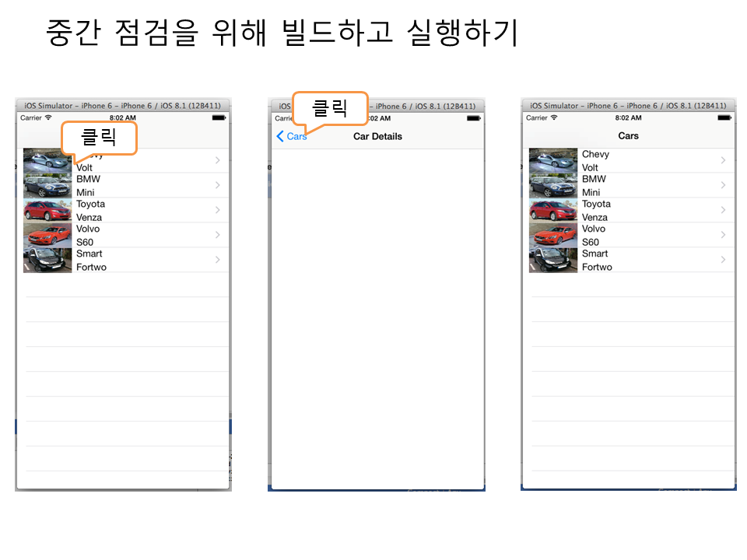
Task: Click the 클릭 callout over the left simulator
Action: (99, 138)
